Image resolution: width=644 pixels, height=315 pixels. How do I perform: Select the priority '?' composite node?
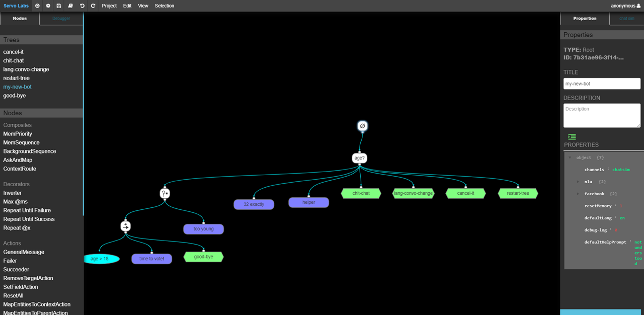165,193
